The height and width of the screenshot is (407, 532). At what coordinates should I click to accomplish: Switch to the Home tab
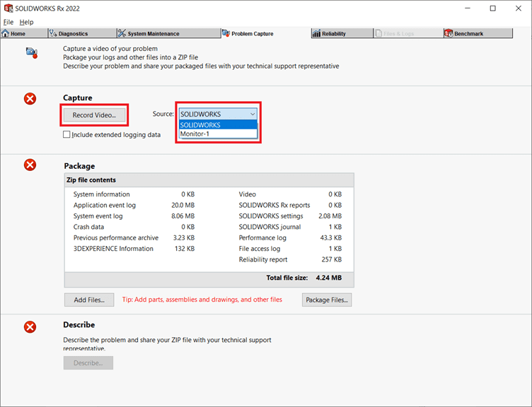pyautogui.click(x=24, y=33)
